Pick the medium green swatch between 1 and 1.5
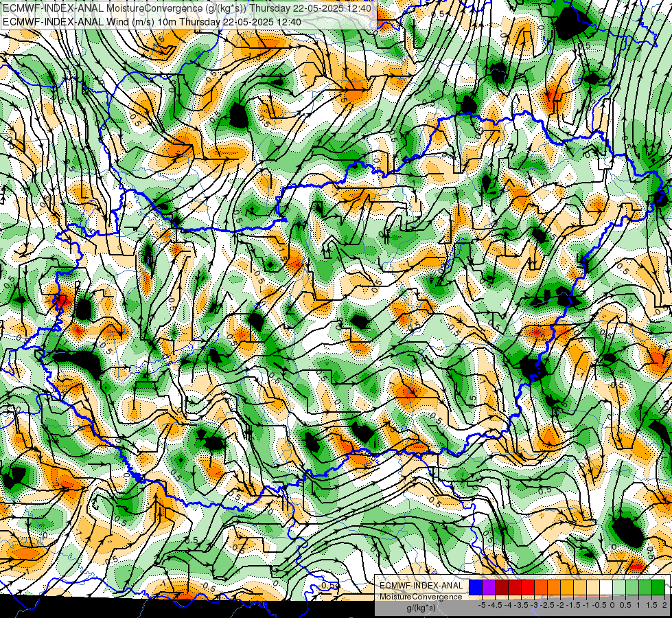Screen dimensions: 672x618 coord(645,587)
